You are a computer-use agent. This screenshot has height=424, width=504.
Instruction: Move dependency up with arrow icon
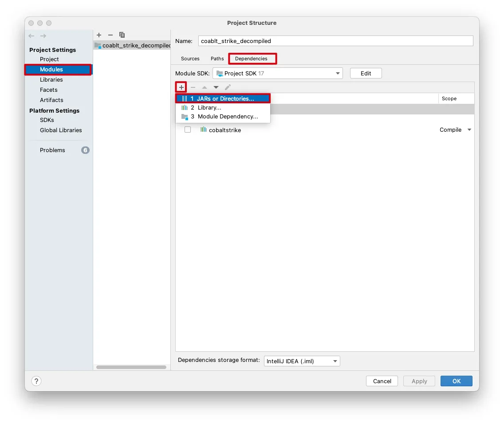(205, 87)
